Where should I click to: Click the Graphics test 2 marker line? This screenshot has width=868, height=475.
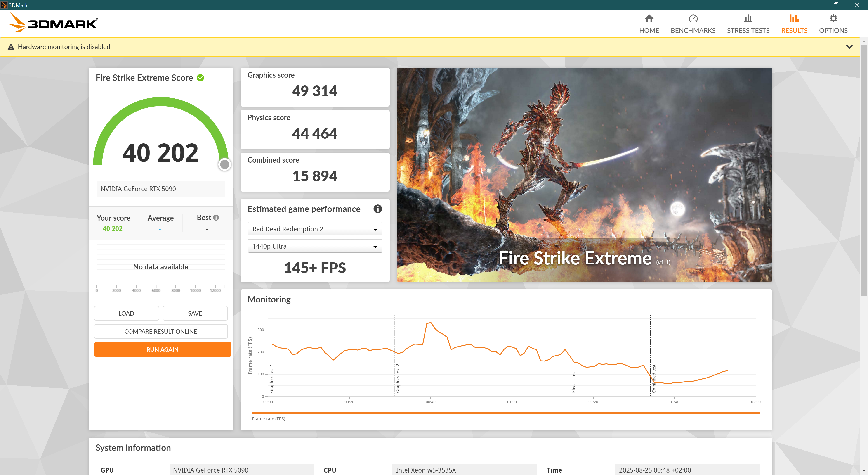[x=394, y=356]
